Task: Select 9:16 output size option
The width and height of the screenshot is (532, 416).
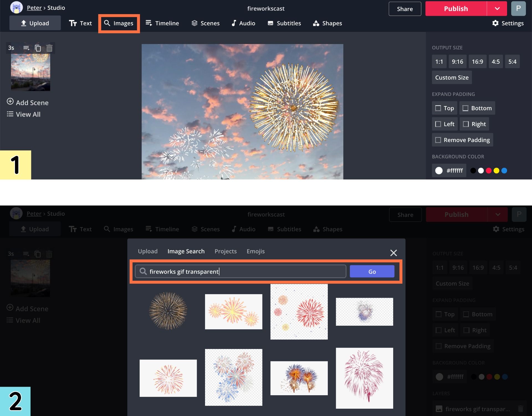Action: tap(457, 62)
